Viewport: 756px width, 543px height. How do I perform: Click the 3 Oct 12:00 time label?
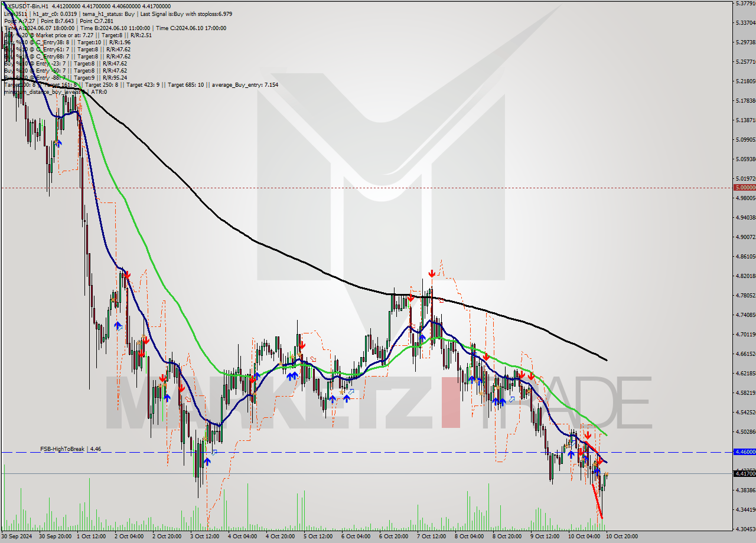pos(205,537)
